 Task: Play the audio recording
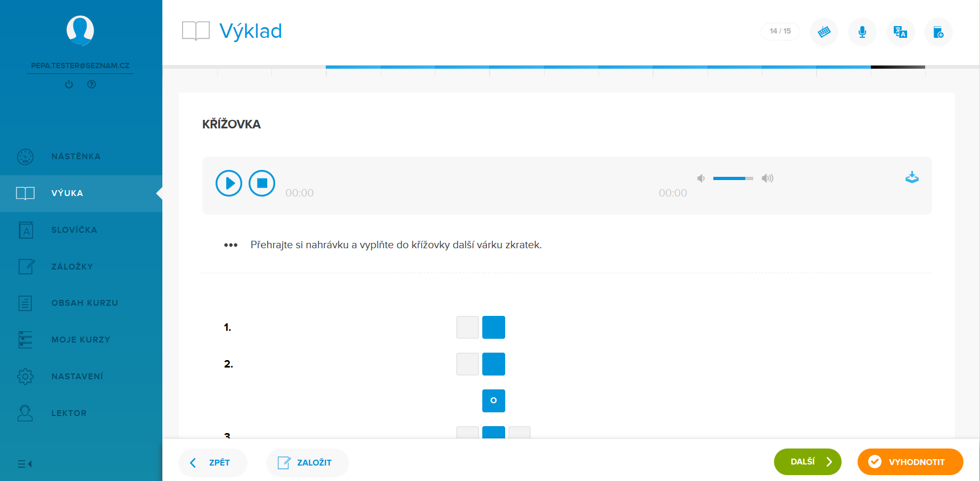229,183
